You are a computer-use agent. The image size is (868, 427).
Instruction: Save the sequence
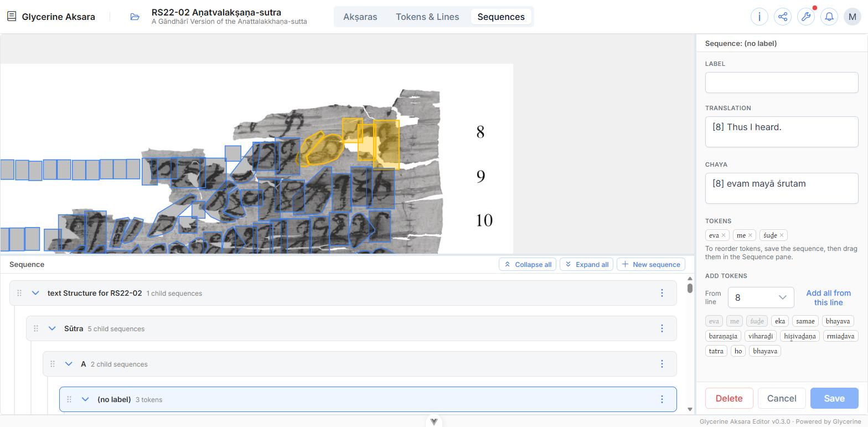click(834, 398)
